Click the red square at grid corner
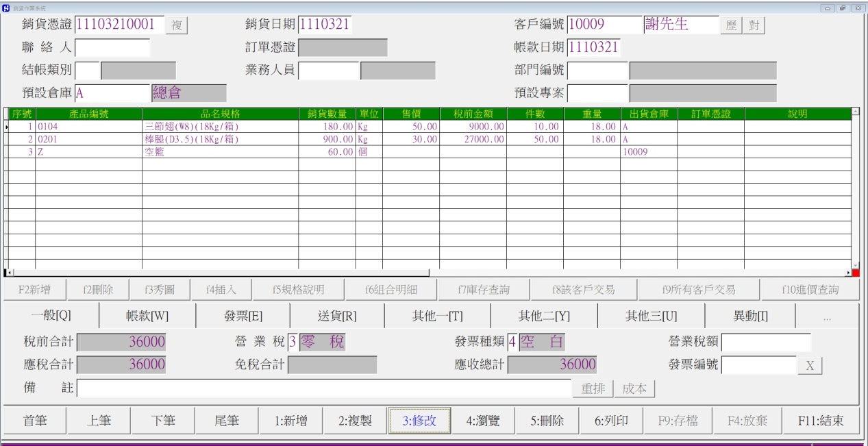Image resolution: width=868 pixels, height=446 pixels. click(x=855, y=273)
